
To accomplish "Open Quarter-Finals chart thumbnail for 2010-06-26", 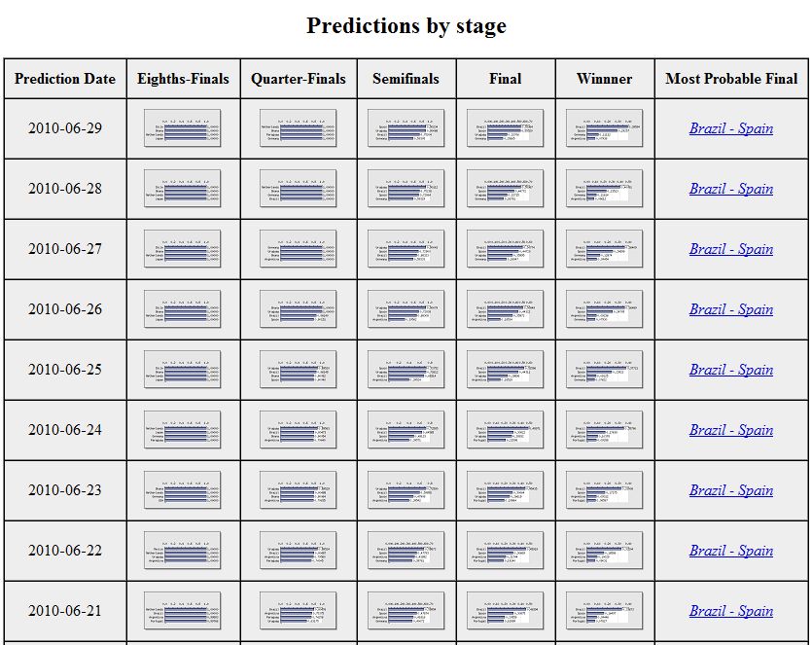I will (x=299, y=309).
